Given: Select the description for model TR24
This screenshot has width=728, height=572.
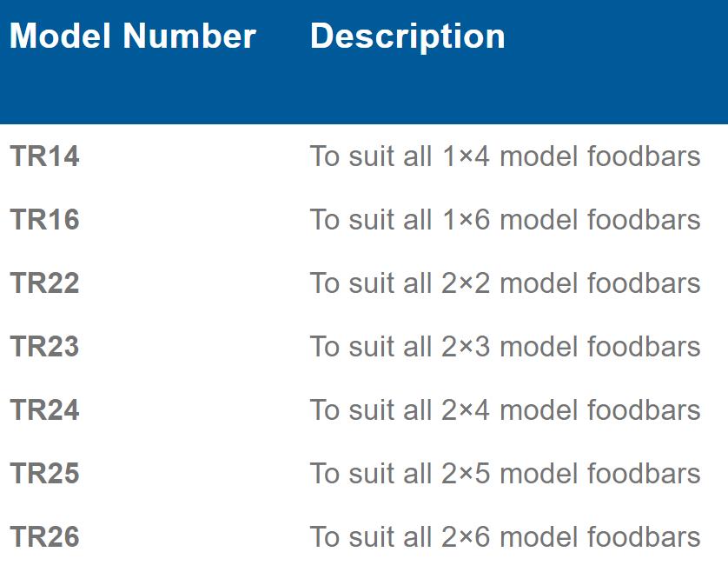Looking at the screenshot, I should coord(505,411).
